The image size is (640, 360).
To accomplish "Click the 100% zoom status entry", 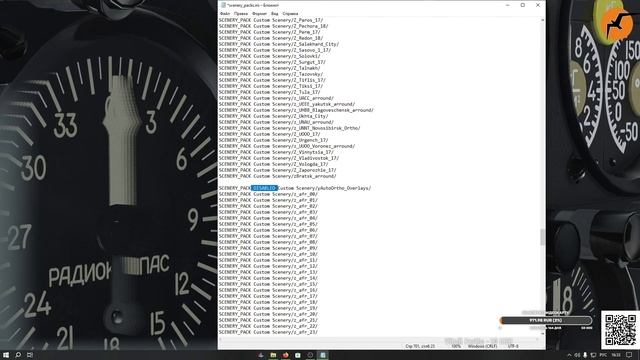I will tap(456, 346).
